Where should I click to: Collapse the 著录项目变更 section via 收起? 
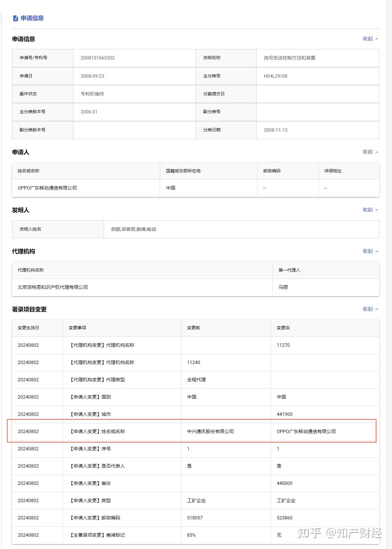pos(370,309)
